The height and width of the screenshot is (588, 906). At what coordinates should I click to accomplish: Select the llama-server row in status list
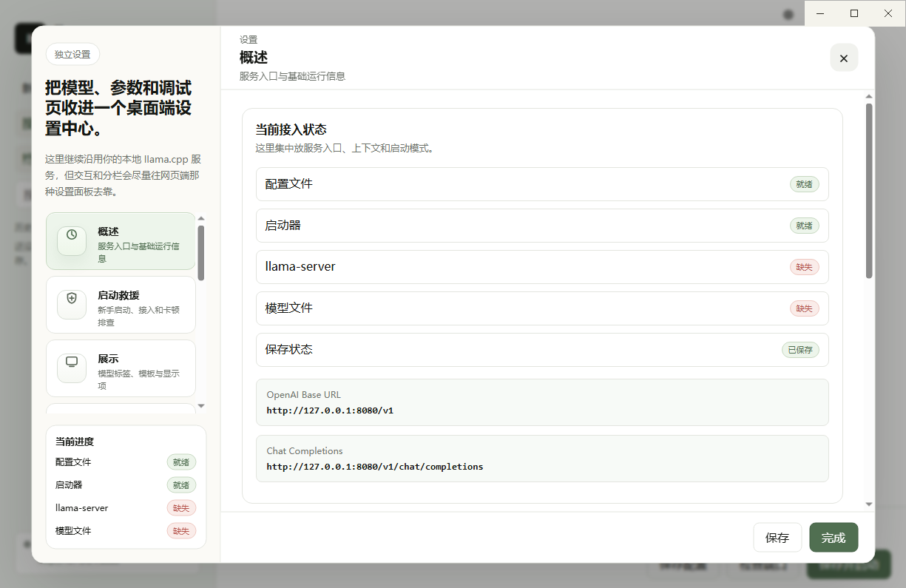(542, 267)
